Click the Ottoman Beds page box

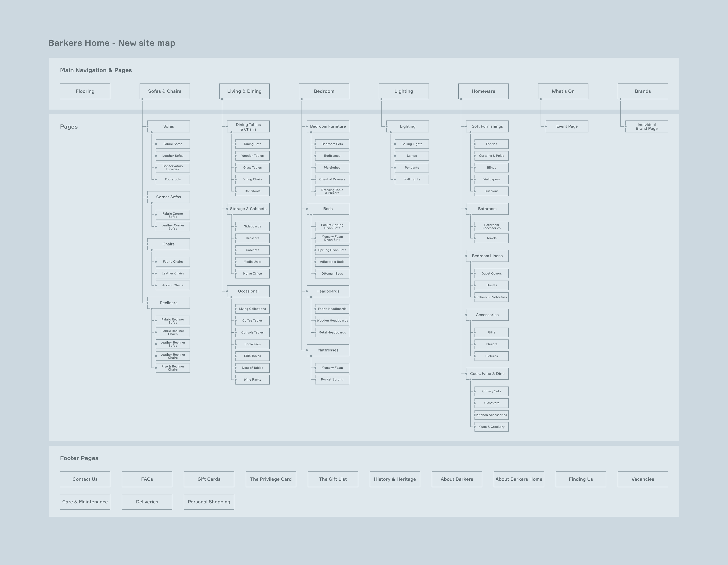click(x=332, y=274)
